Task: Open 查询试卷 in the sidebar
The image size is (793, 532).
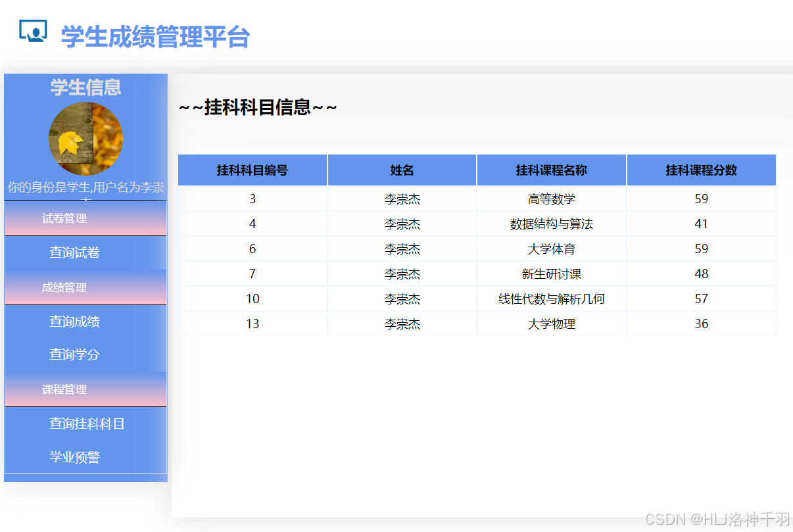Action: [x=74, y=253]
